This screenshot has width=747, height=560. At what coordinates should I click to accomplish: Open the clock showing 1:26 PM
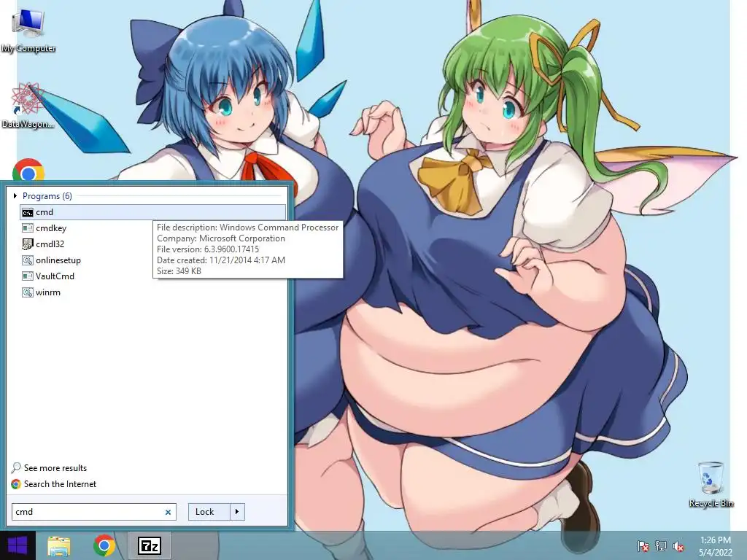[715, 546]
